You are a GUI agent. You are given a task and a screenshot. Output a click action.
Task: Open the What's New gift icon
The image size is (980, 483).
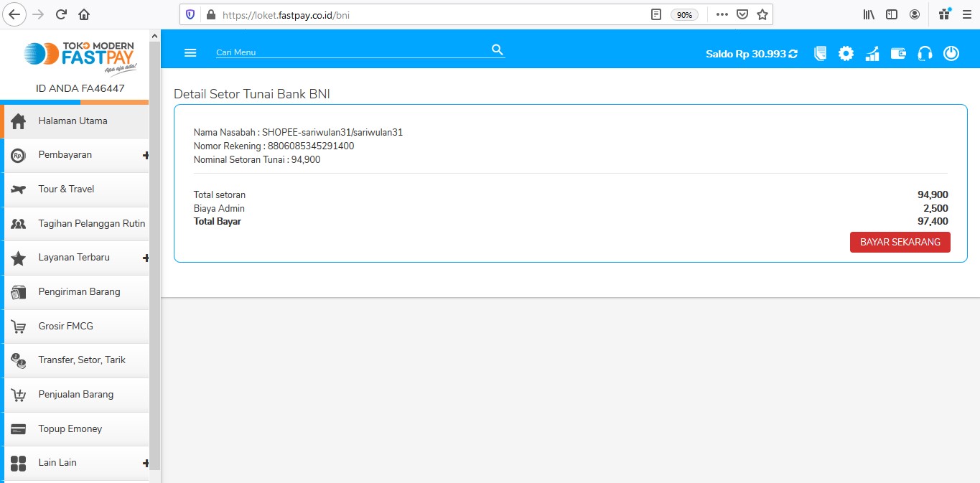point(944,14)
